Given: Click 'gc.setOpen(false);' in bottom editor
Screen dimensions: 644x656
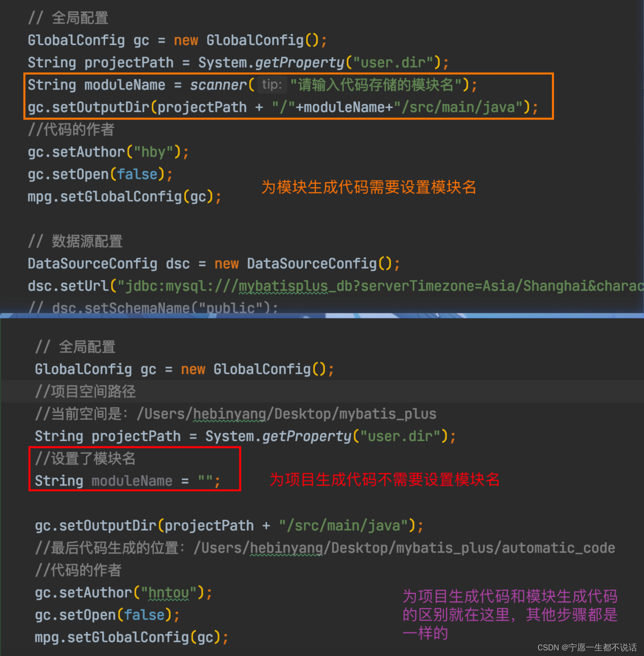Looking at the screenshot, I should [x=107, y=615].
